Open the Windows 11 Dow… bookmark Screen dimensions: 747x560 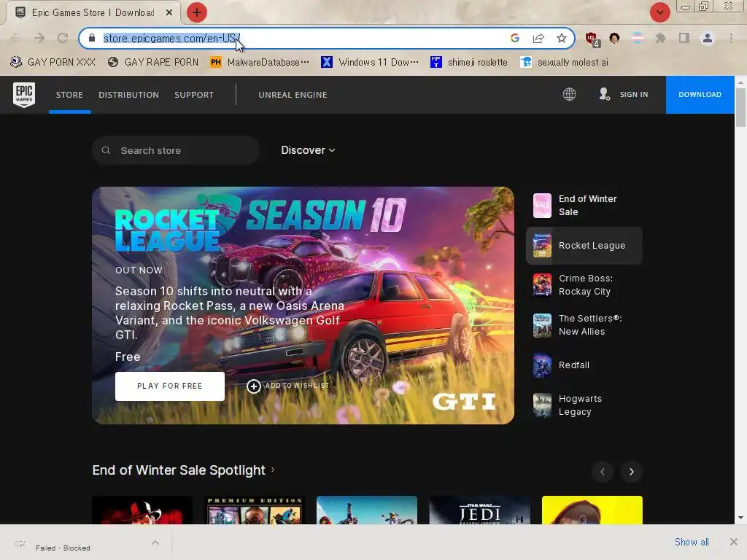(370, 63)
